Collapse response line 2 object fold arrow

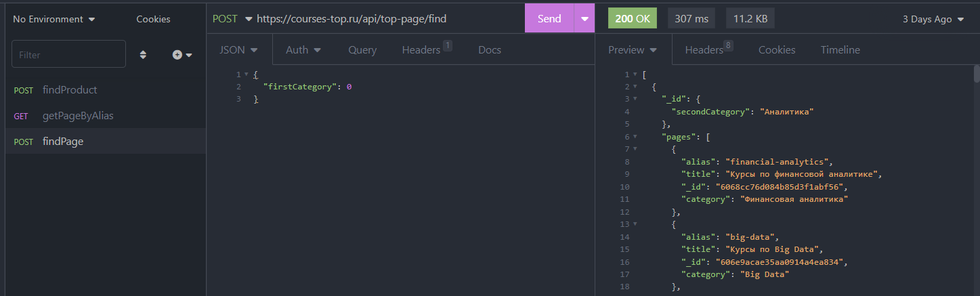(x=635, y=87)
